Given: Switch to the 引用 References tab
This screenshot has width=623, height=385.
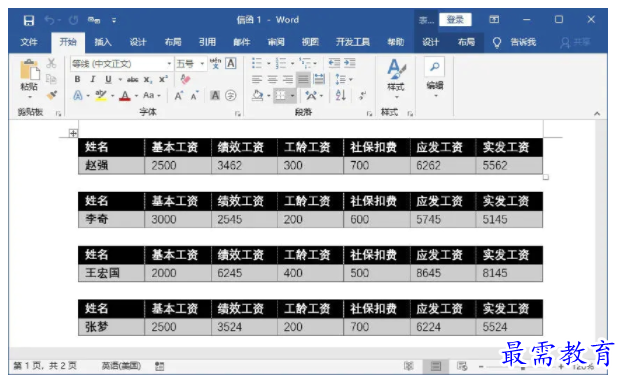Looking at the screenshot, I should tap(207, 42).
